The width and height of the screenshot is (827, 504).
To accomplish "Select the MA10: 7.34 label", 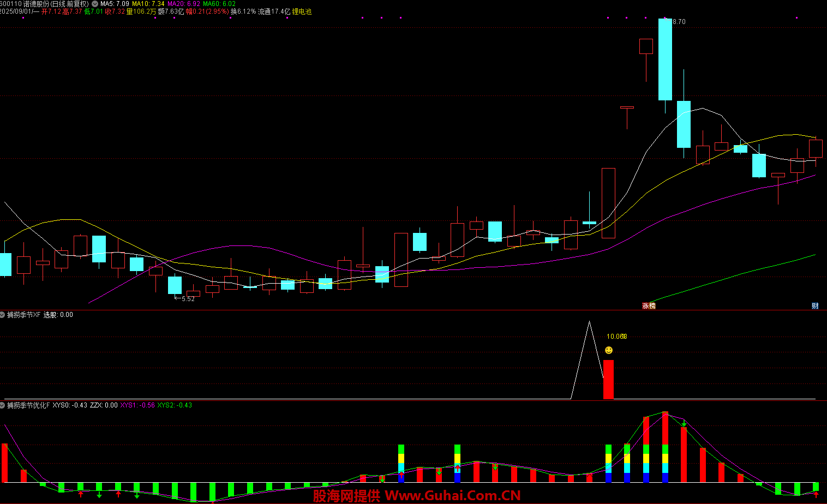I will (148, 4).
